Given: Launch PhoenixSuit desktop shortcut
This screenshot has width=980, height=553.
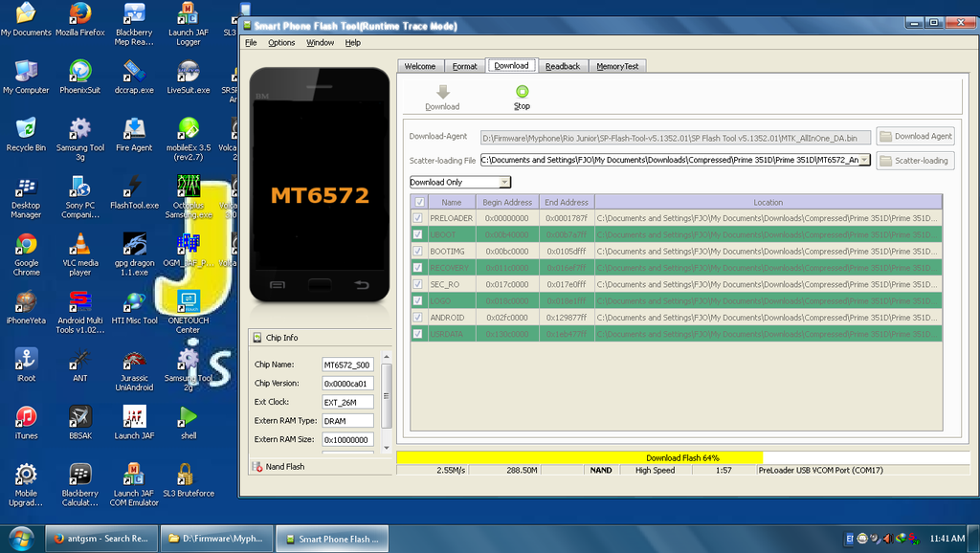Looking at the screenshot, I should (80, 73).
